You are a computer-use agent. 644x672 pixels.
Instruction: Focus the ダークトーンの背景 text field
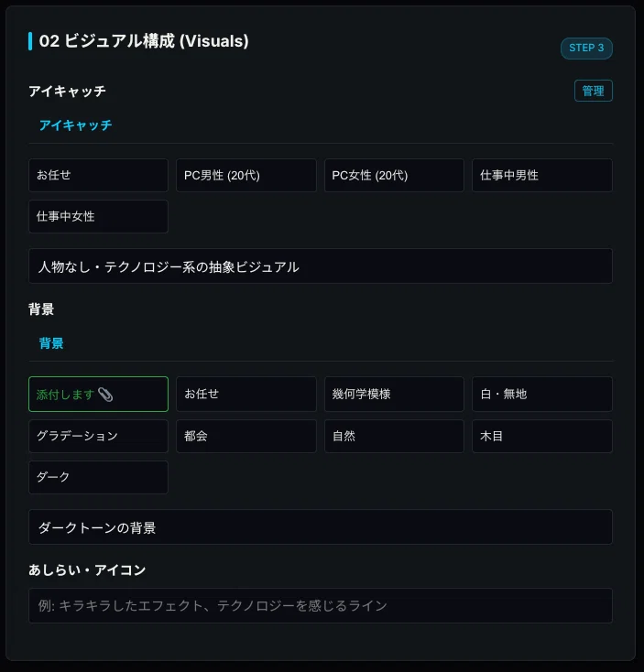(x=321, y=527)
